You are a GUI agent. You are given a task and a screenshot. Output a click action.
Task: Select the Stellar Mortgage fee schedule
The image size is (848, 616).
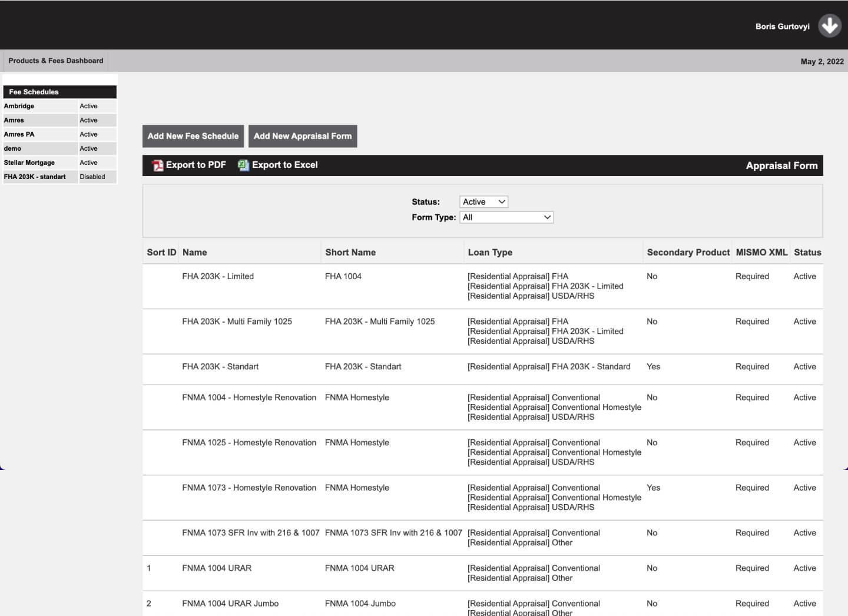(29, 163)
